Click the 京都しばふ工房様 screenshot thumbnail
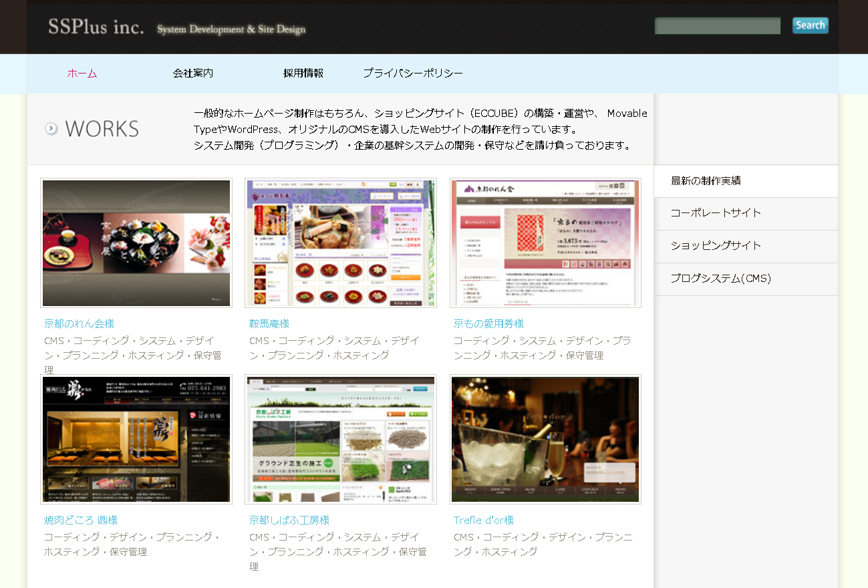Image resolution: width=868 pixels, height=588 pixels. click(341, 439)
